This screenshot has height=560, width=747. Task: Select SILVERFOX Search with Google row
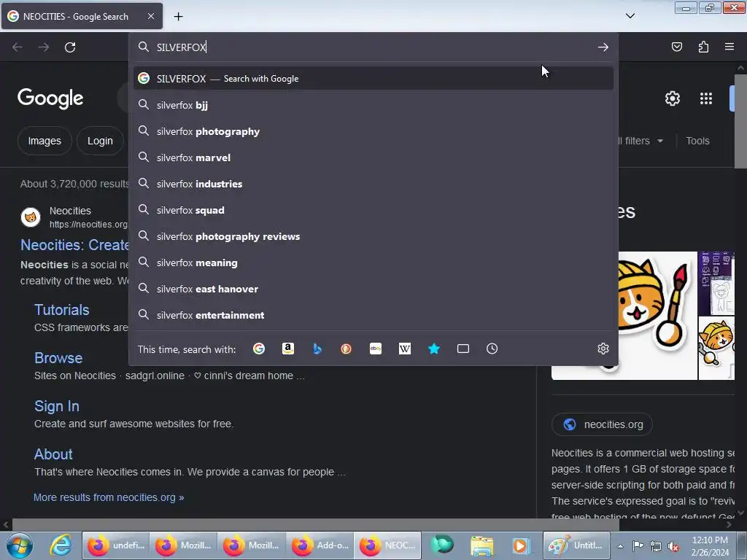point(373,79)
